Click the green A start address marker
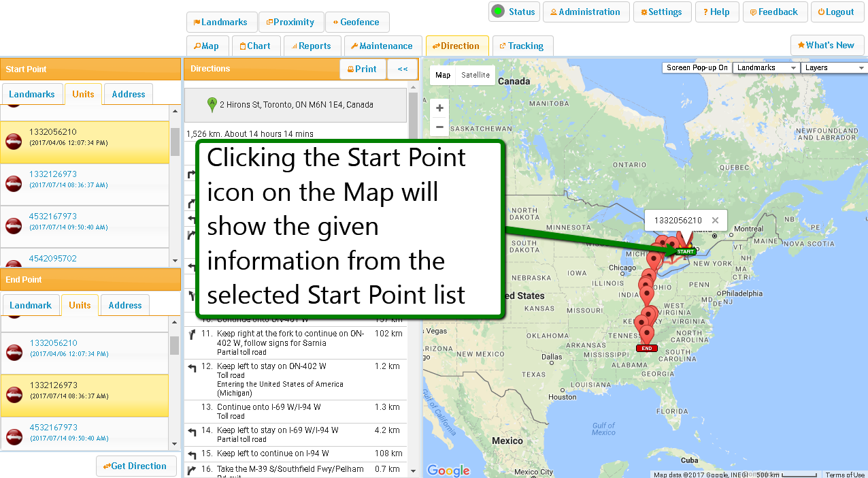 pyautogui.click(x=212, y=105)
